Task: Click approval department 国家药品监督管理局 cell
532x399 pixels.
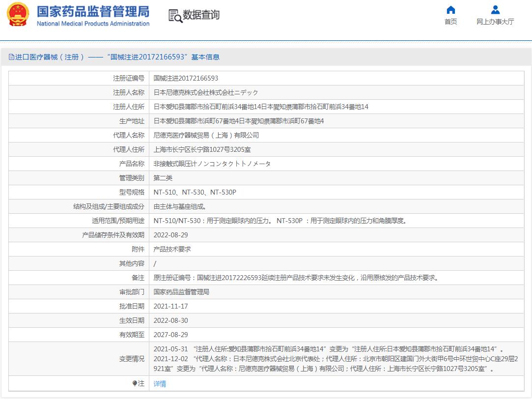Action: point(181,292)
